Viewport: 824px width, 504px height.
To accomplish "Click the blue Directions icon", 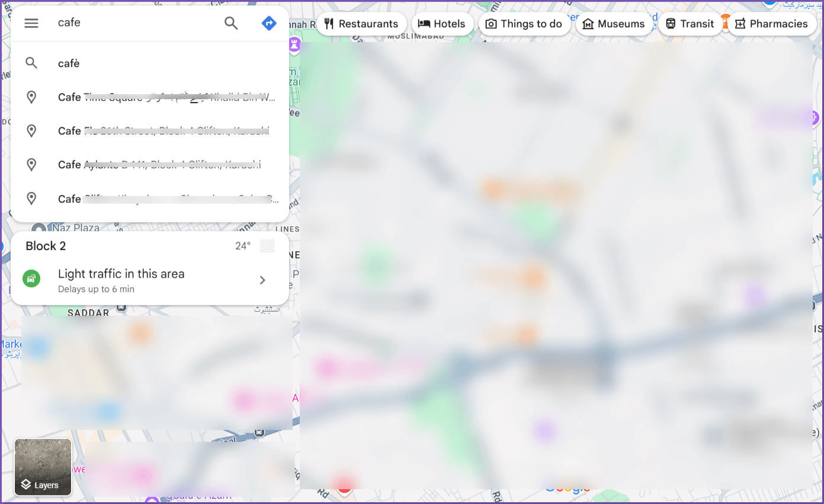I will pyautogui.click(x=270, y=23).
